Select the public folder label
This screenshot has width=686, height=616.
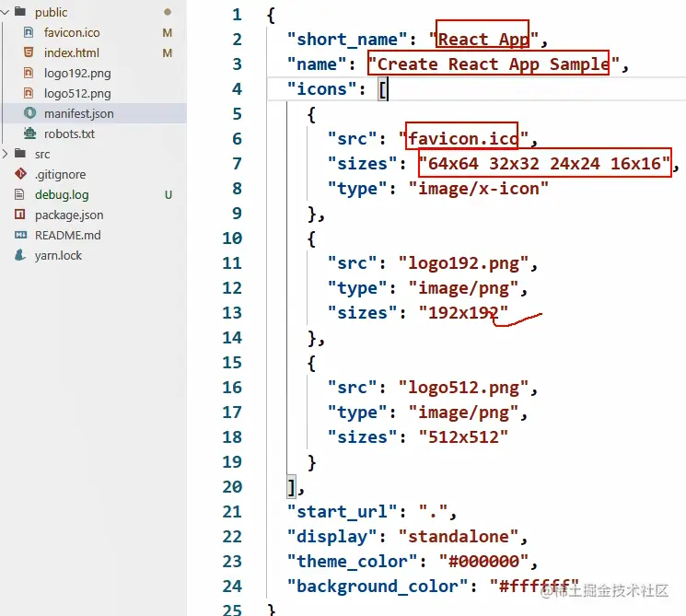point(52,13)
